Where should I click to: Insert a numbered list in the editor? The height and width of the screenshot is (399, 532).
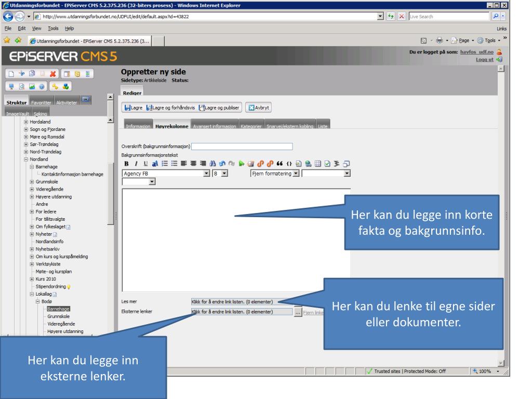tap(165, 164)
